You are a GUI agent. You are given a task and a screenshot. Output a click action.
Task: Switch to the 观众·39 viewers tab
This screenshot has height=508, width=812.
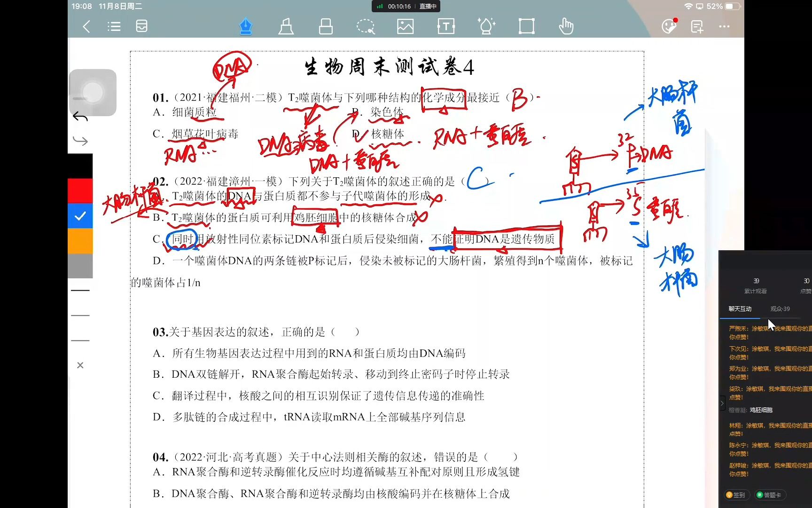[x=780, y=309]
